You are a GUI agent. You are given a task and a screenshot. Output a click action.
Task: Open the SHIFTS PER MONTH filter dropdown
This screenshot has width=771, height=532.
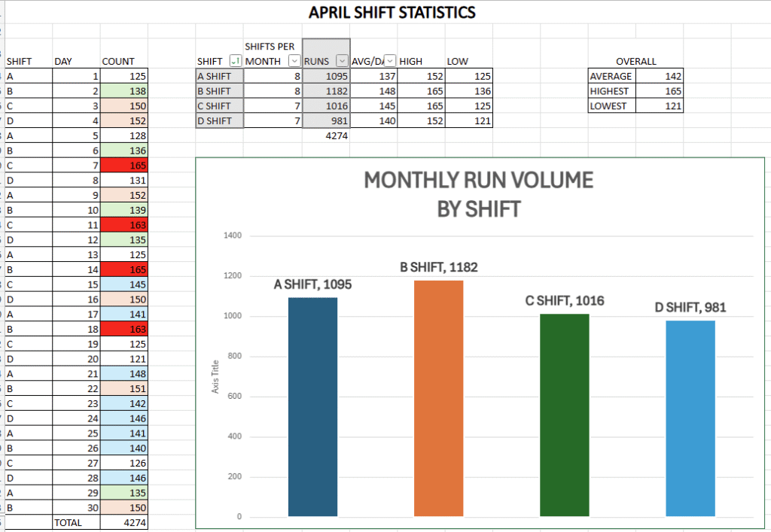click(294, 61)
